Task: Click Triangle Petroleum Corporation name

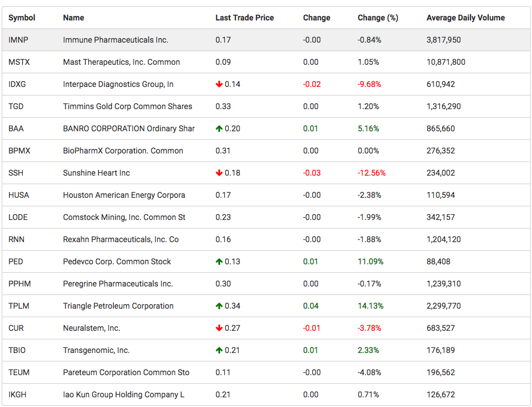Action: pyautogui.click(x=118, y=306)
